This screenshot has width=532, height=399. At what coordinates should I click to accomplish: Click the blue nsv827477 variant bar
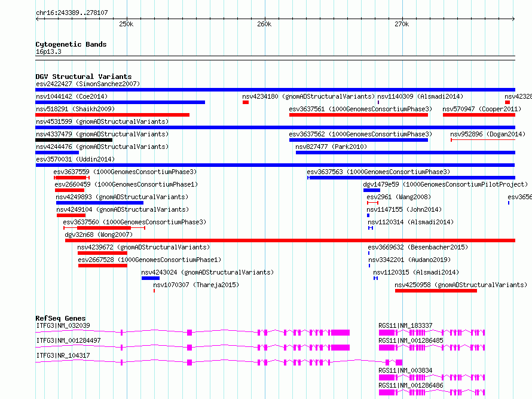405,153
